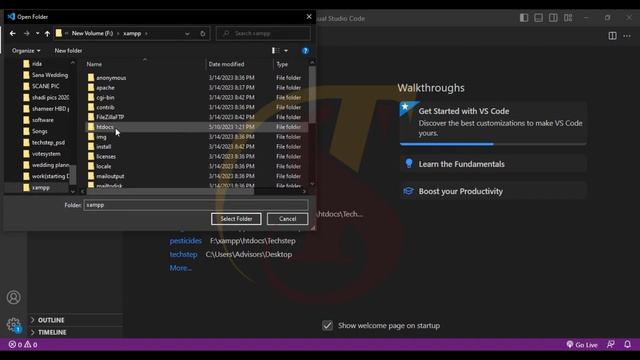The width and height of the screenshot is (640, 360).
Task: Click New Volume (F:) in address path
Action: pos(92,33)
